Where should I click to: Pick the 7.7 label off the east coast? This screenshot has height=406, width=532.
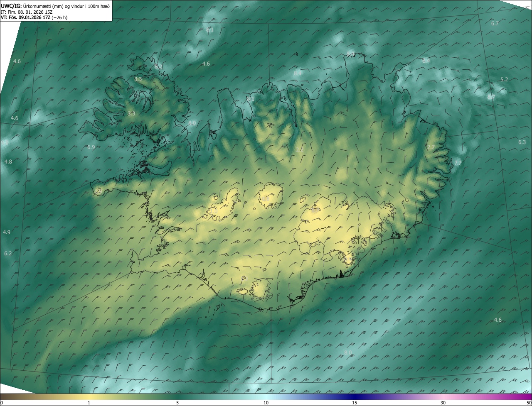[458, 163]
